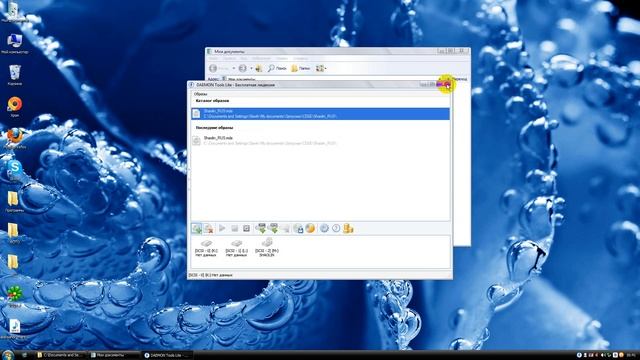Screen dimensions: 640x360
Task: Open the music note file desktop icon
Action: click(15, 329)
